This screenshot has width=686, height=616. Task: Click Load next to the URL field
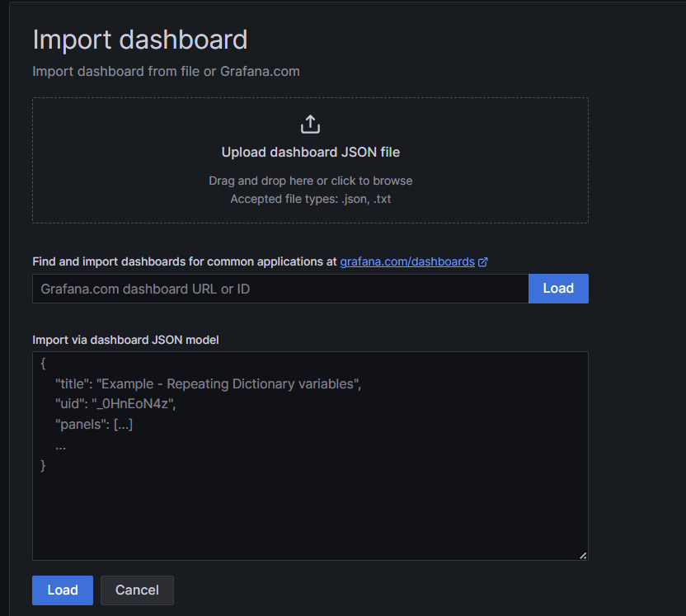click(558, 289)
